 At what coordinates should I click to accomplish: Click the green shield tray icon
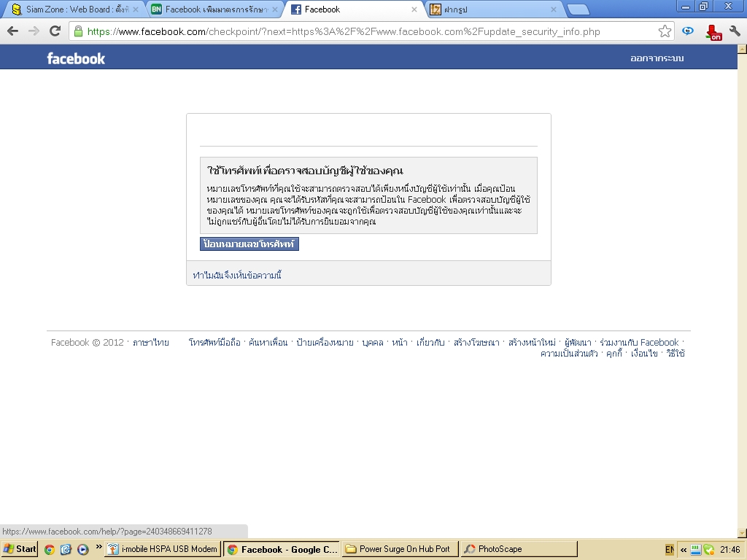click(x=708, y=550)
